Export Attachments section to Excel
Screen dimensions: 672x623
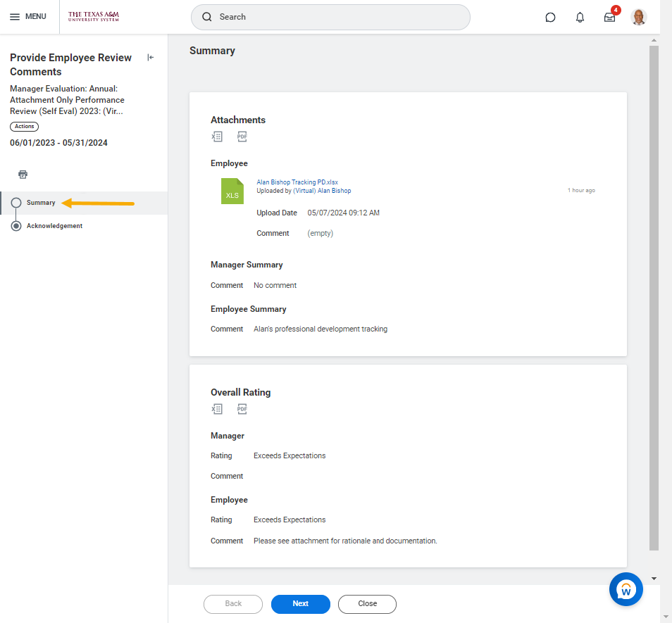[x=217, y=137]
